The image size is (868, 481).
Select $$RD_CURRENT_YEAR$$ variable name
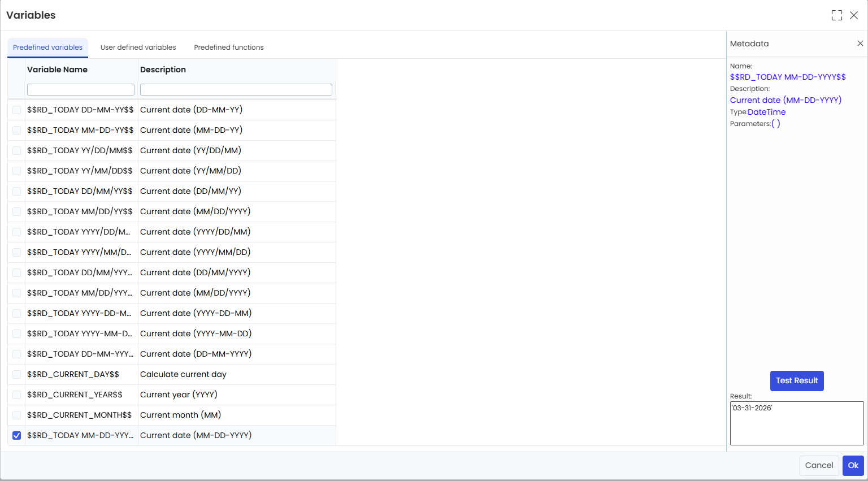point(75,395)
